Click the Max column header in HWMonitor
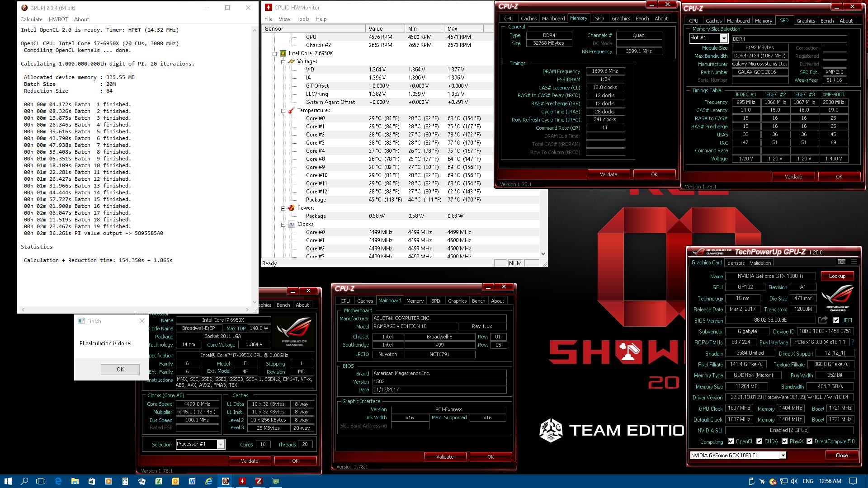868x488 pixels. tap(463, 28)
